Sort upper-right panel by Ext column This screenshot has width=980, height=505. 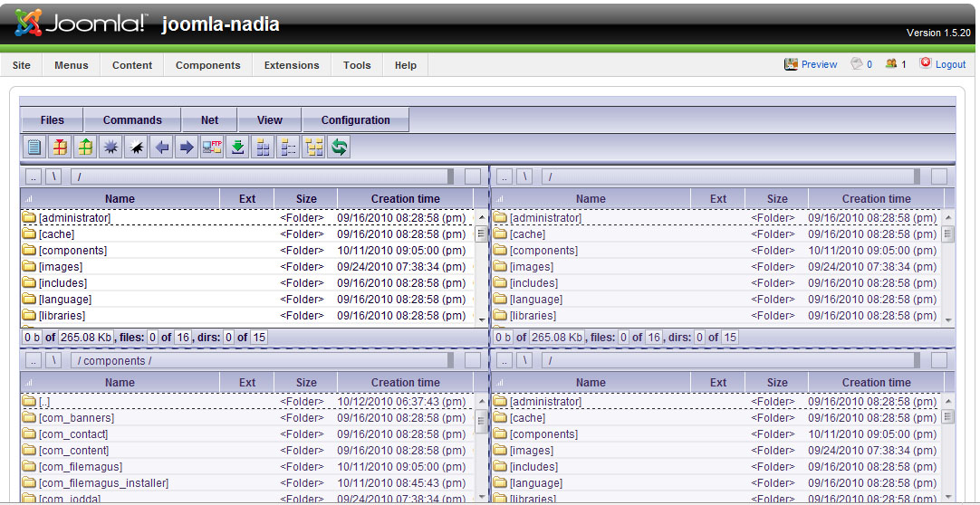pyautogui.click(x=718, y=199)
